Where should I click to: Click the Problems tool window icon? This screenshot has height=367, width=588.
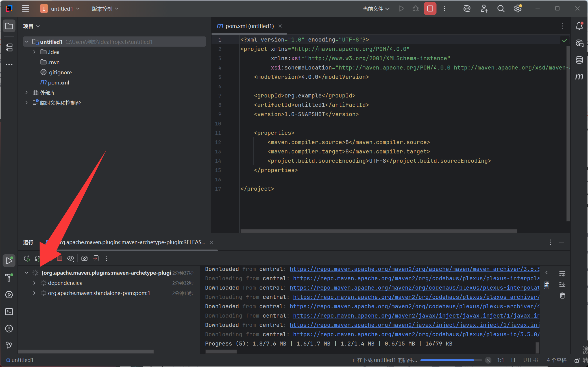(x=9, y=329)
